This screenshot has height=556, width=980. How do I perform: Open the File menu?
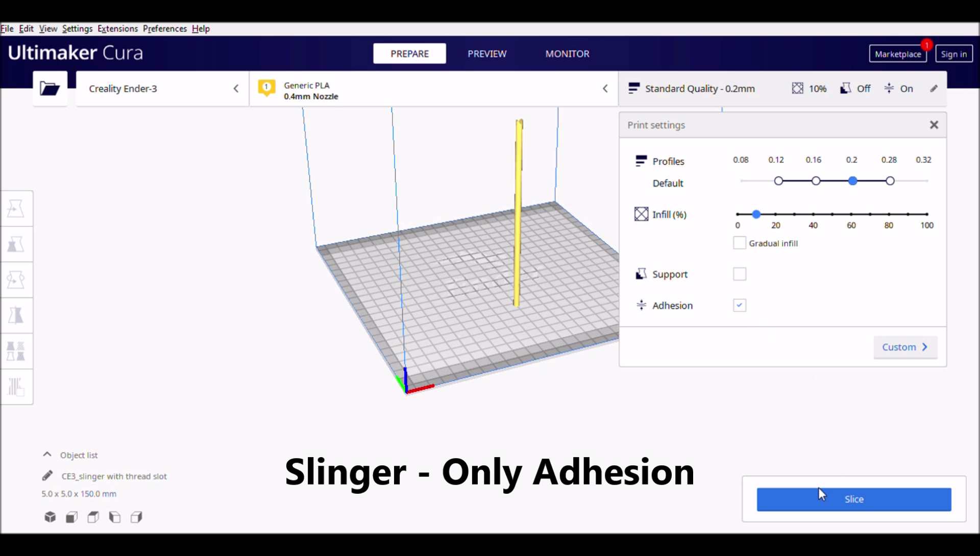pyautogui.click(x=8, y=28)
